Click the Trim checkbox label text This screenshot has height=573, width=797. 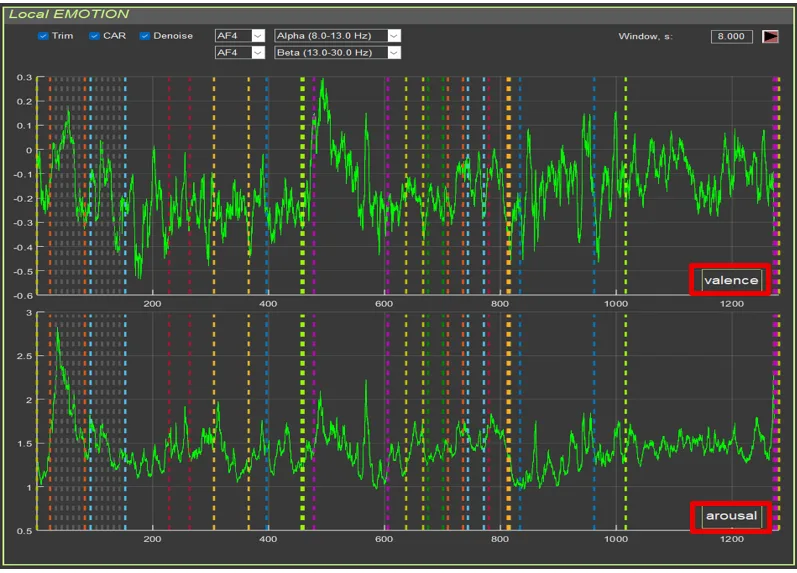point(62,36)
